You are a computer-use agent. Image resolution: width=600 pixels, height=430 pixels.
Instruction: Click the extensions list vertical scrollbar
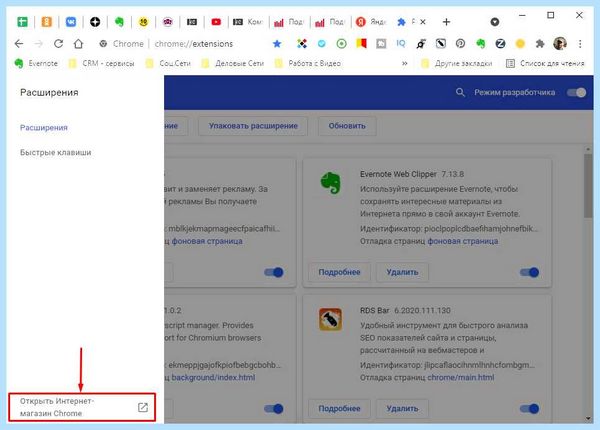click(588, 186)
